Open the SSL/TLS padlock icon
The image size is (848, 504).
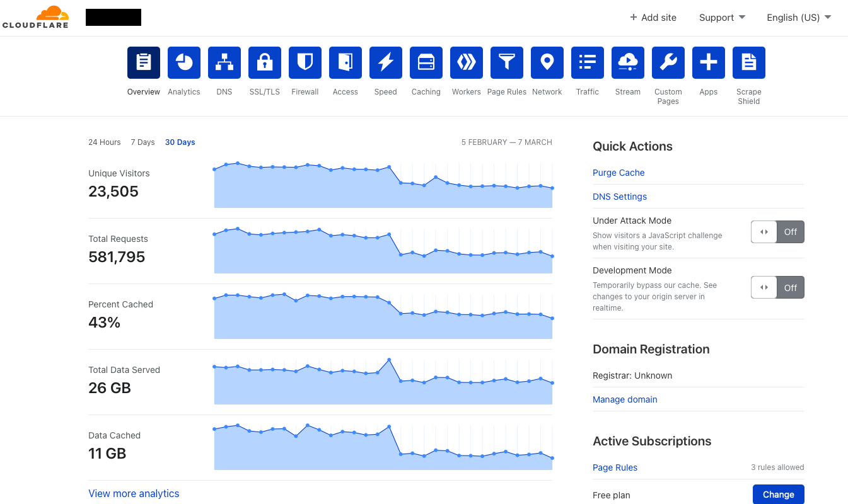(265, 62)
